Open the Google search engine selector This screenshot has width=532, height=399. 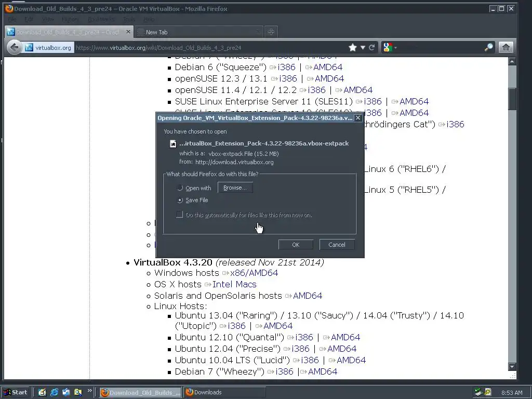(x=389, y=47)
